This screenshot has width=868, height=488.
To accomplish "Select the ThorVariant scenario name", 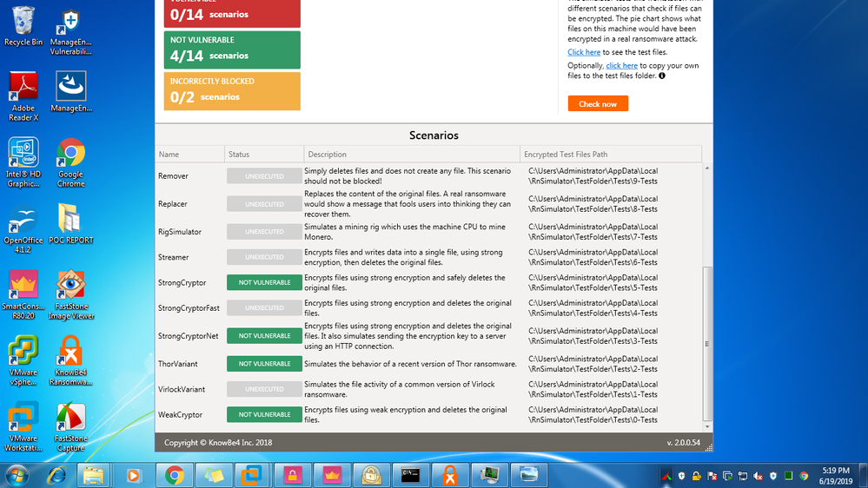I will (x=178, y=364).
